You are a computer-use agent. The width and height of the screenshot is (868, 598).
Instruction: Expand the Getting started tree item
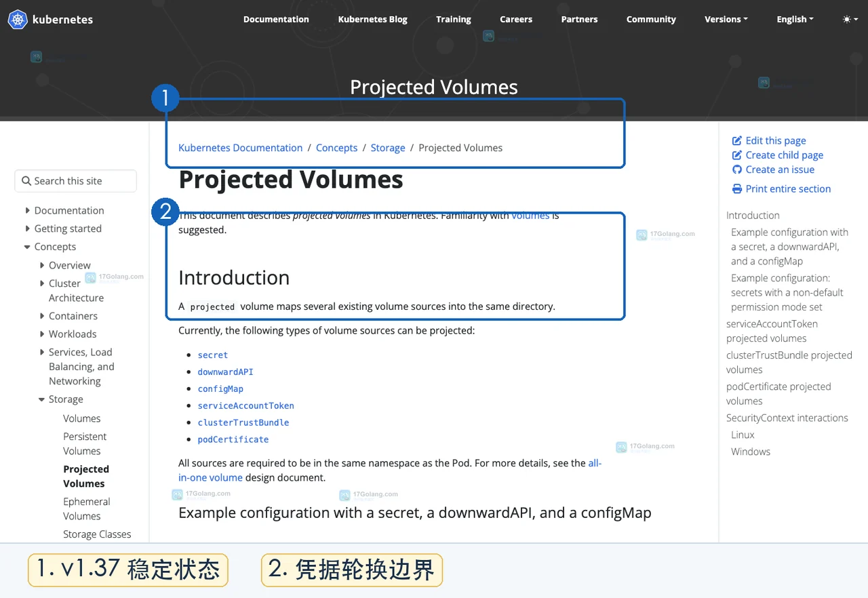[27, 228]
